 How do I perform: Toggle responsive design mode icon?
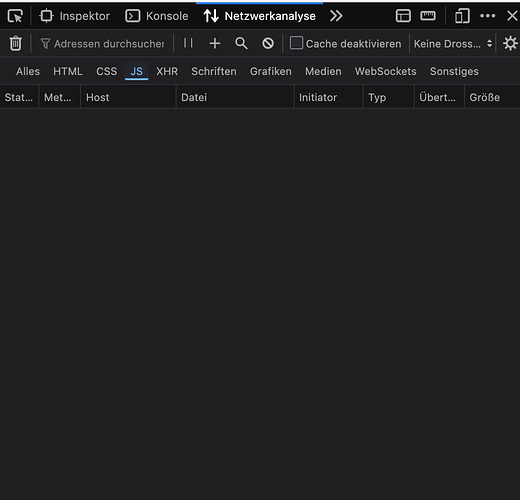click(x=462, y=16)
